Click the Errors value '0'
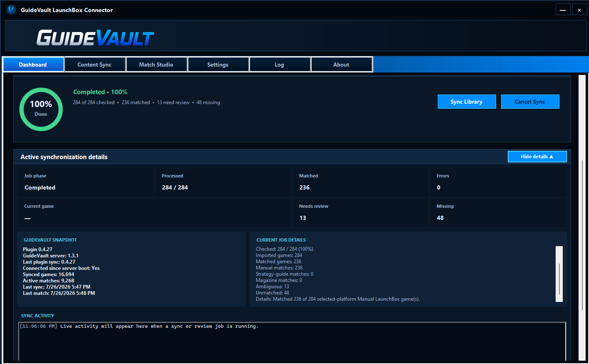589x364 pixels. tap(439, 187)
